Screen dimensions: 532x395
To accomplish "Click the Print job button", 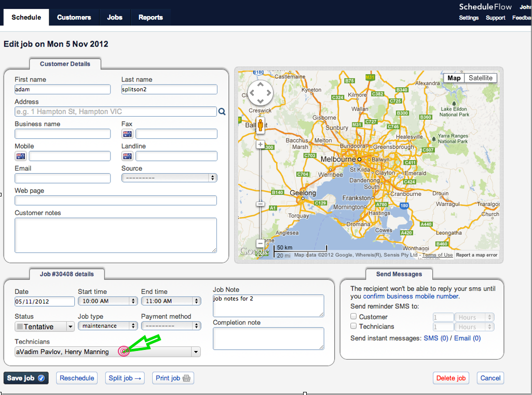I will tap(173, 378).
